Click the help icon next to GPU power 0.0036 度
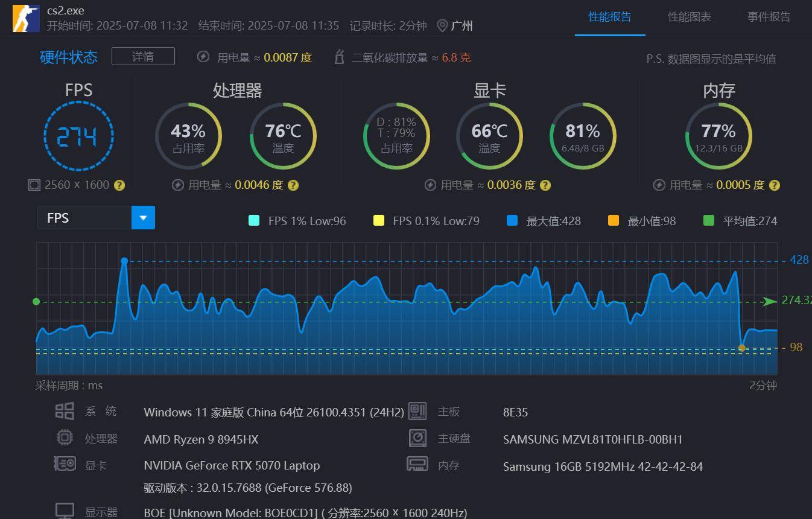This screenshot has width=812, height=519. click(x=545, y=185)
